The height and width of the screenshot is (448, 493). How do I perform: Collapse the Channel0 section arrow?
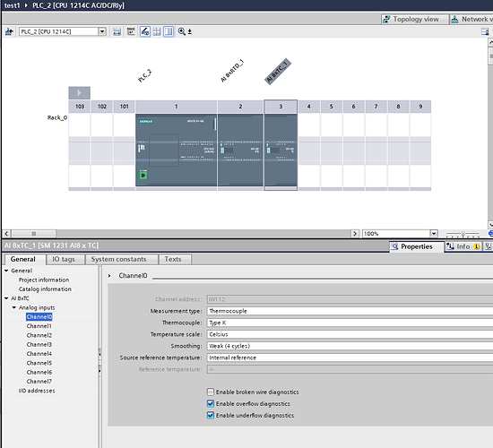point(109,276)
